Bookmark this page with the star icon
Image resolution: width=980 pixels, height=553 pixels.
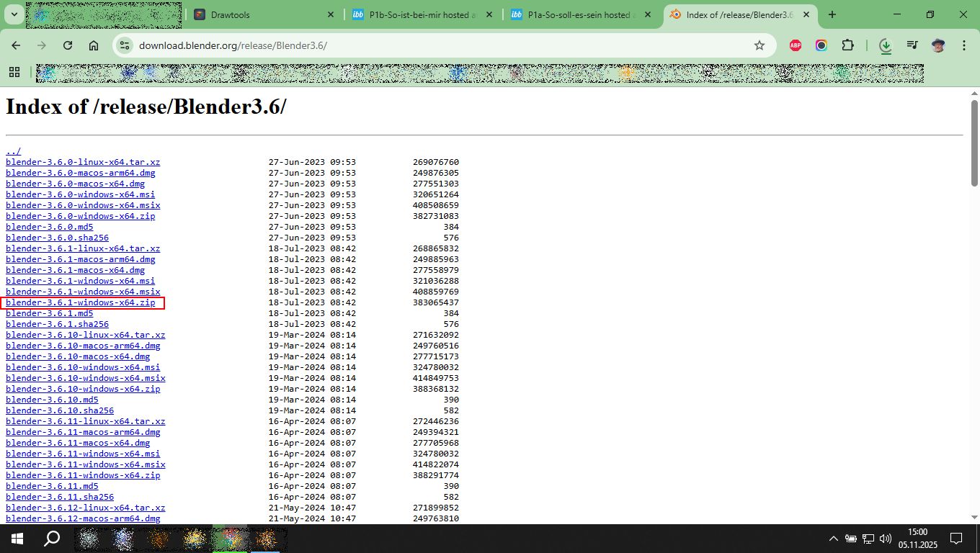pyautogui.click(x=759, y=45)
